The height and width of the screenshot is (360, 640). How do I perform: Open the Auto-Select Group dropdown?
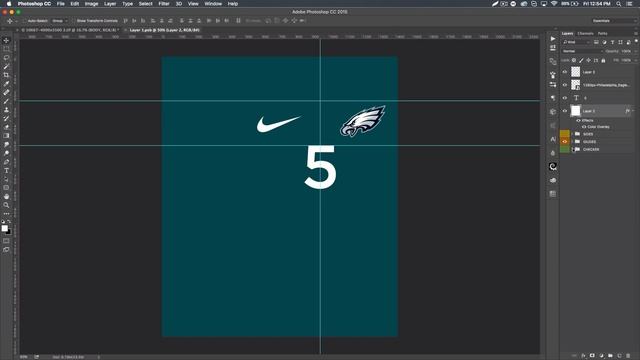tap(60, 21)
